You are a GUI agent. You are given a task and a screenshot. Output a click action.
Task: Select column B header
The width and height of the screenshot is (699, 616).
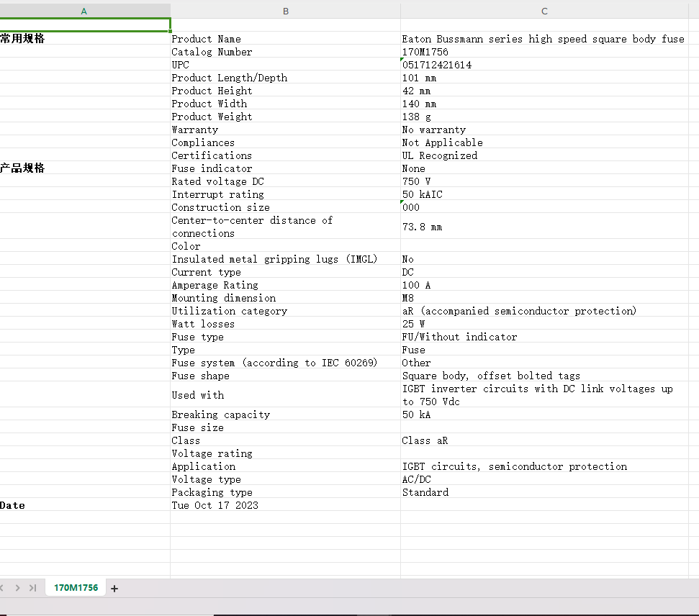point(285,11)
